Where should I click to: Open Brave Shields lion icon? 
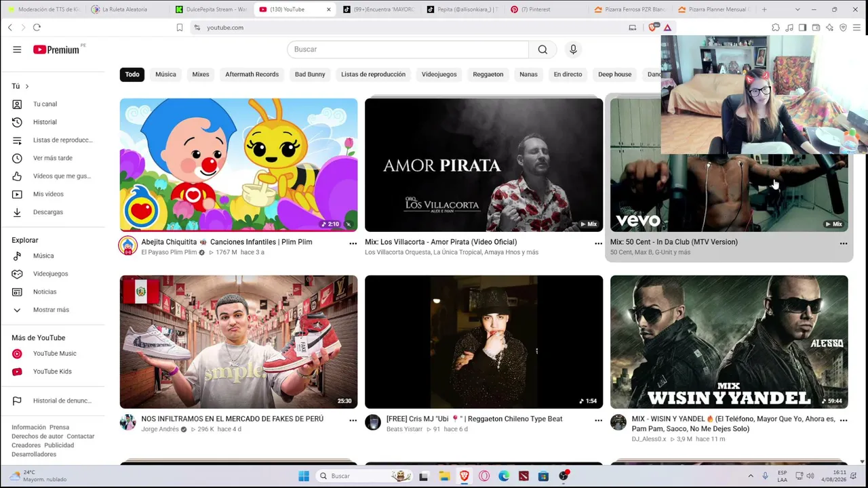pyautogui.click(x=653, y=28)
